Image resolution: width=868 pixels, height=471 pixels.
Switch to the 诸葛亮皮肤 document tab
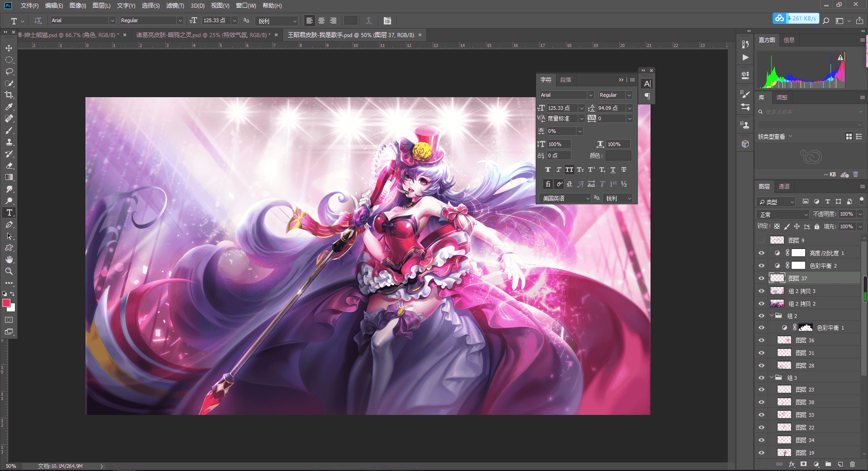pos(203,35)
